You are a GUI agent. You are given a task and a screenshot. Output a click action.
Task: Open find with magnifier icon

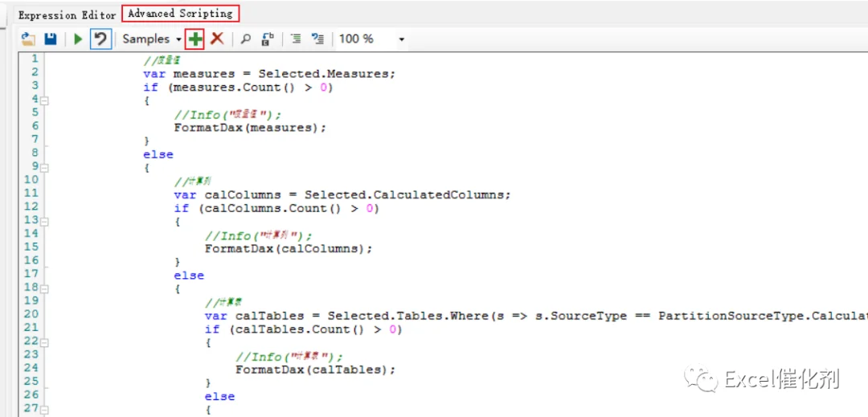click(247, 39)
